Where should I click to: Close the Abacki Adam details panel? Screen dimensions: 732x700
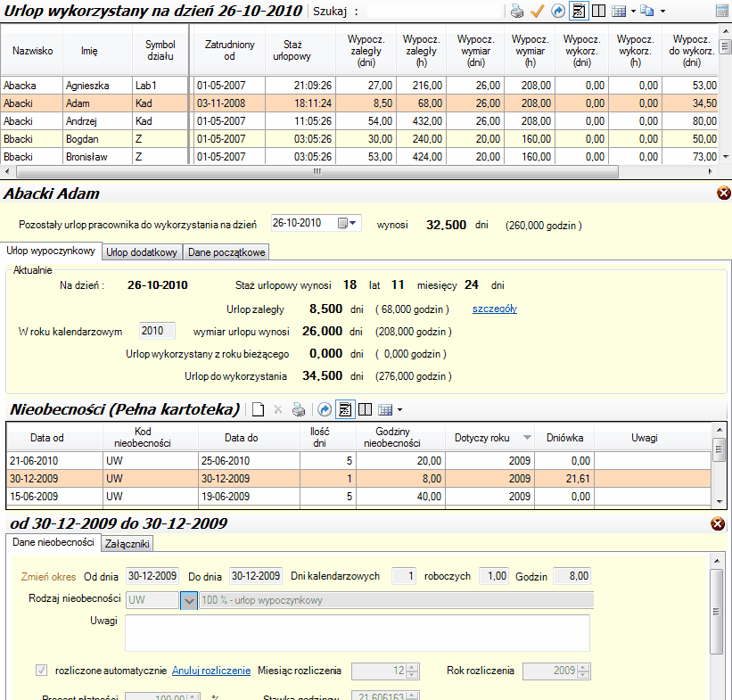coord(724,193)
